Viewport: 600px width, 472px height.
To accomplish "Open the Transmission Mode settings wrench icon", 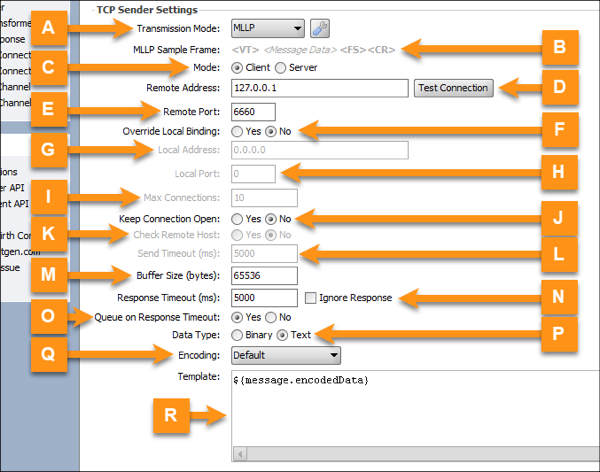I will tap(320, 29).
